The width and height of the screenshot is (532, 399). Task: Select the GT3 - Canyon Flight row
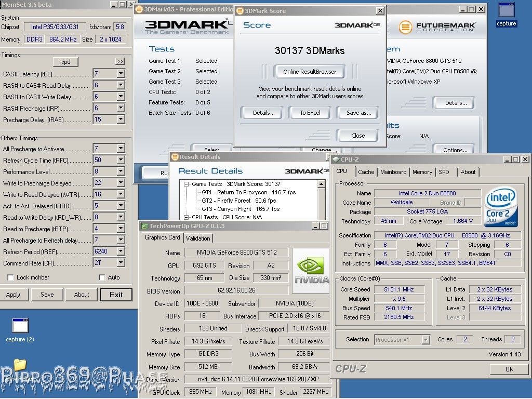[x=241, y=209]
